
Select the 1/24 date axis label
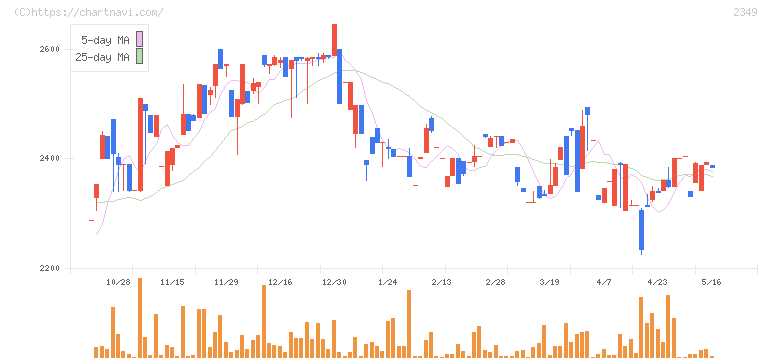click(x=387, y=282)
